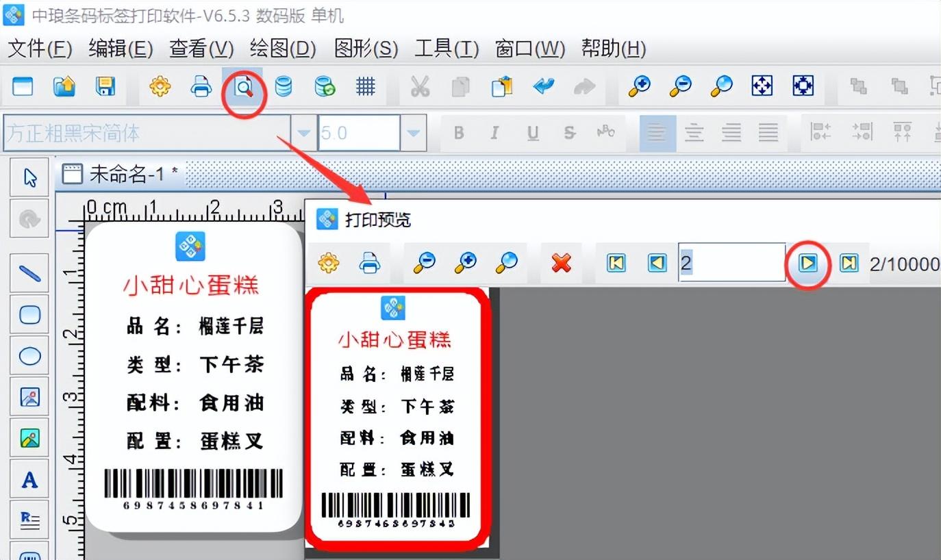The height and width of the screenshot is (560, 941).
Task: Click the previewed label thumbnail
Action: click(x=399, y=419)
